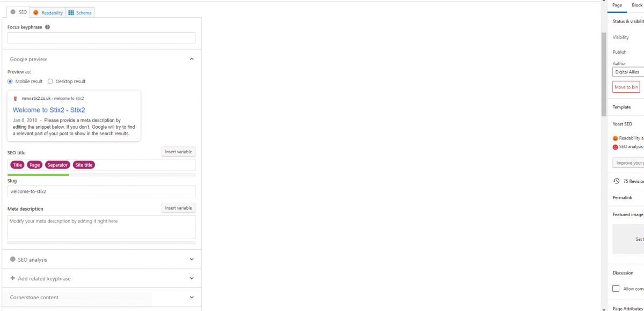
Task: Click the orange readability face icon in Readability tab
Action: coord(35,12)
